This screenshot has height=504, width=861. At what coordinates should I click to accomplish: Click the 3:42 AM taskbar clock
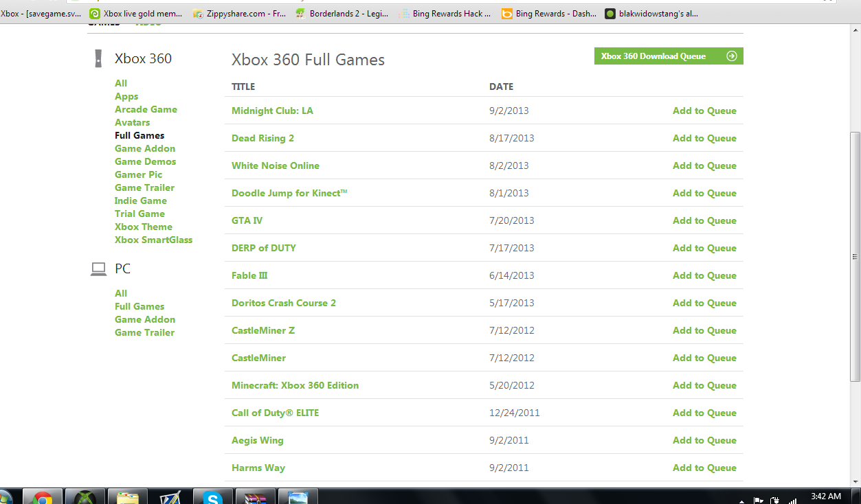(825, 496)
